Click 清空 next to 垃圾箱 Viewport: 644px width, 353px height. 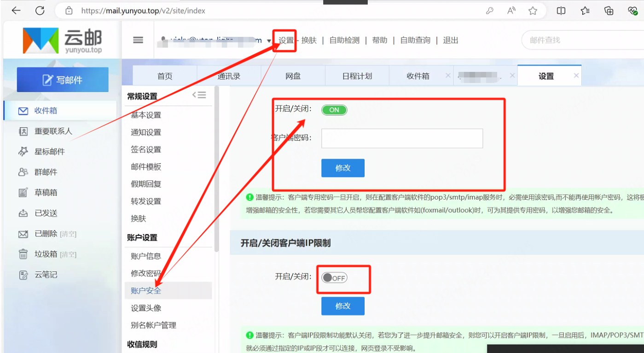click(x=68, y=254)
